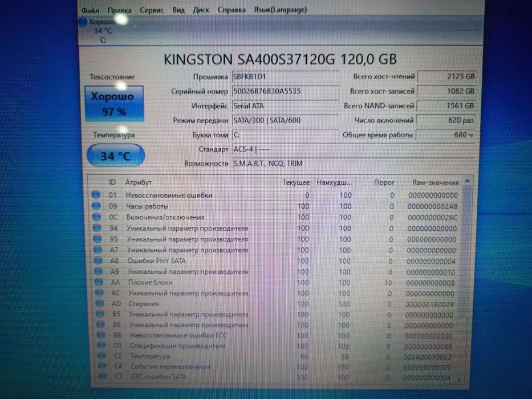
Task: Open the Справка menu
Action: (232, 10)
